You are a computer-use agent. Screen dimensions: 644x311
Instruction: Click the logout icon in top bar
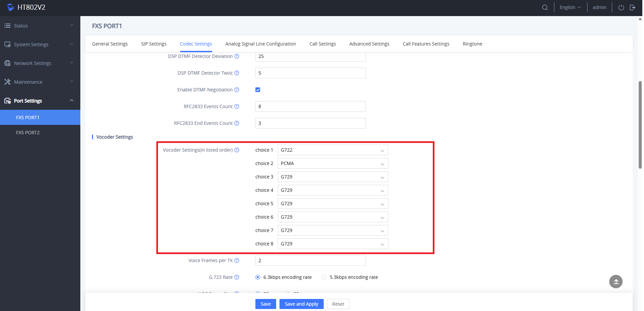(633, 7)
